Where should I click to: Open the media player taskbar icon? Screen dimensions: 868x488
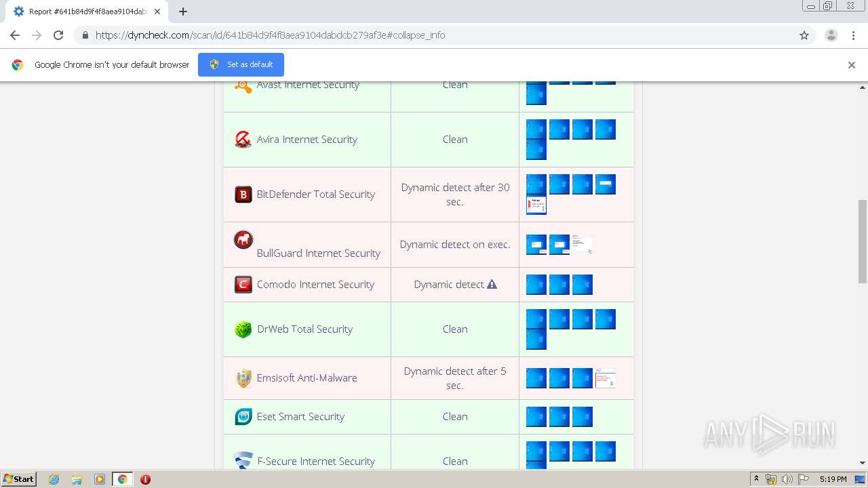click(99, 479)
